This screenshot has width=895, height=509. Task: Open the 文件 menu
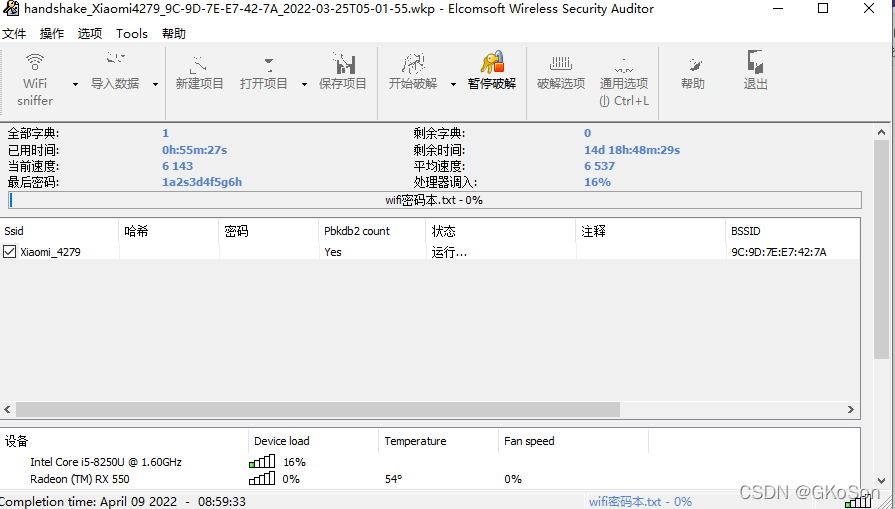coord(14,34)
